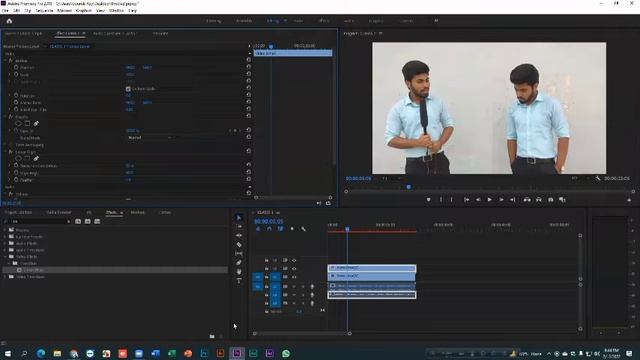Toggle the second video track's eye icon
The height and width of the screenshot is (360, 640).
tap(294, 269)
